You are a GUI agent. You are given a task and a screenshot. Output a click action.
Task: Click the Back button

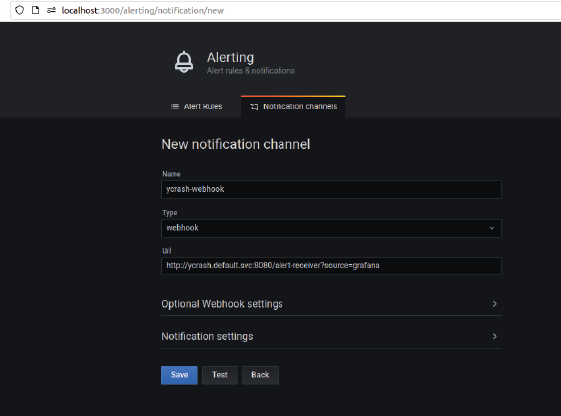click(x=260, y=375)
